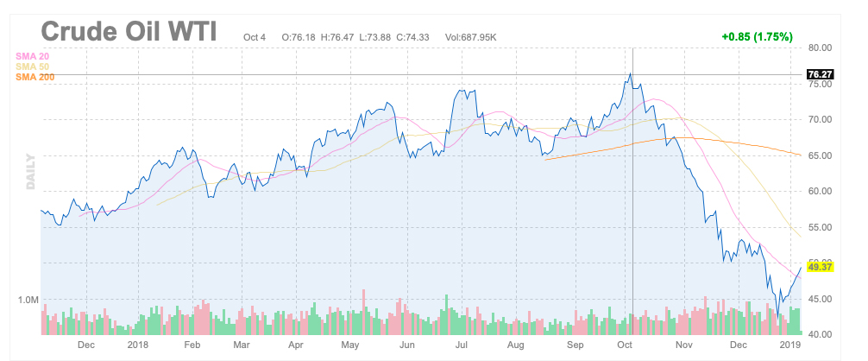
Task: Click the Oct 4 date readout
Action: click(x=258, y=37)
